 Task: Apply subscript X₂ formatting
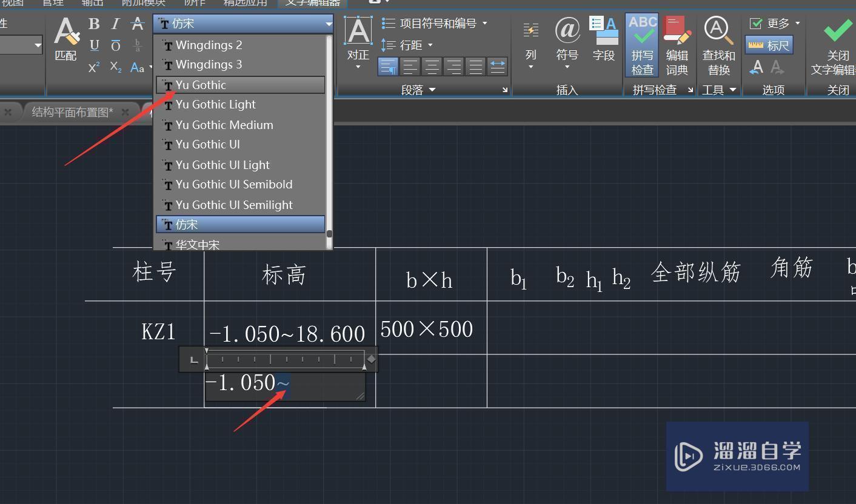pos(116,67)
